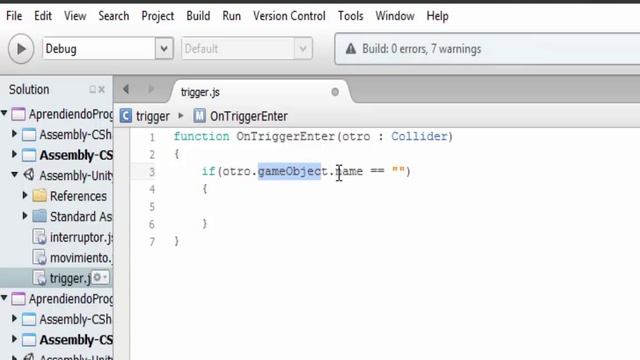The image size is (640, 360).
Task: Select interruptor.js in the solution tree
Action: [81, 237]
